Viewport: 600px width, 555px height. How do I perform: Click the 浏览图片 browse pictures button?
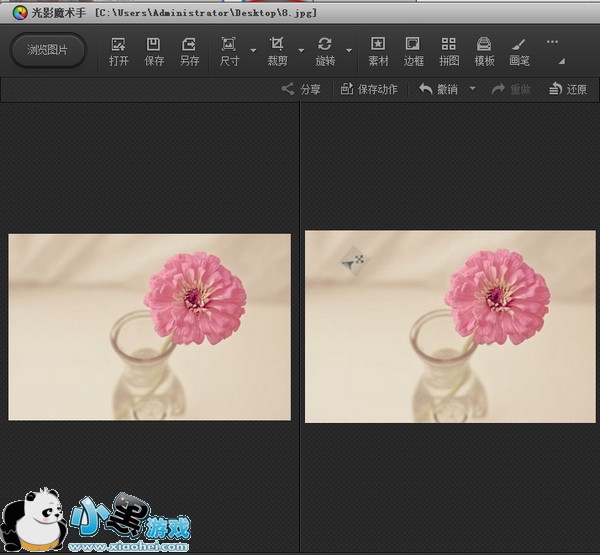point(48,50)
